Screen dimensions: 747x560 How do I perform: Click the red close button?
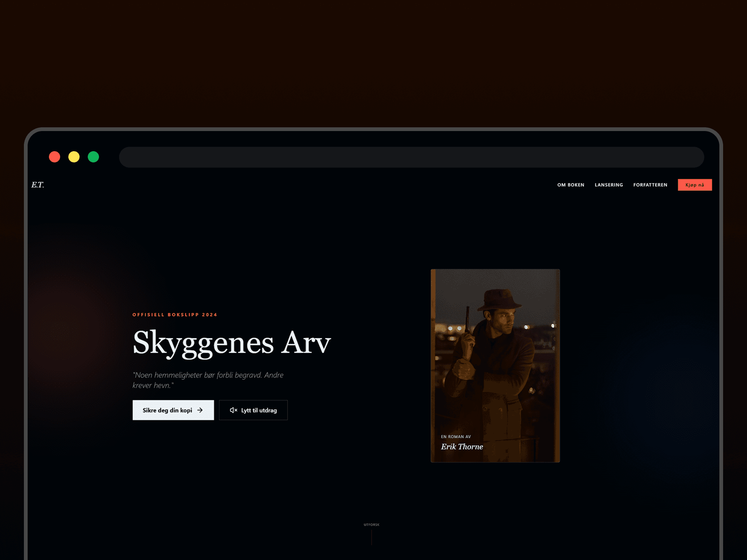(x=55, y=157)
